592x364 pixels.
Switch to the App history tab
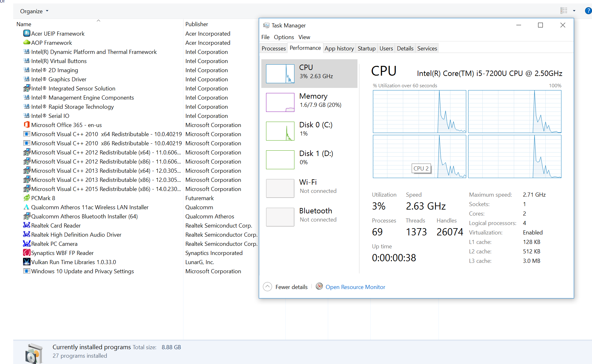pyautogui.click(x=339, y=48)
